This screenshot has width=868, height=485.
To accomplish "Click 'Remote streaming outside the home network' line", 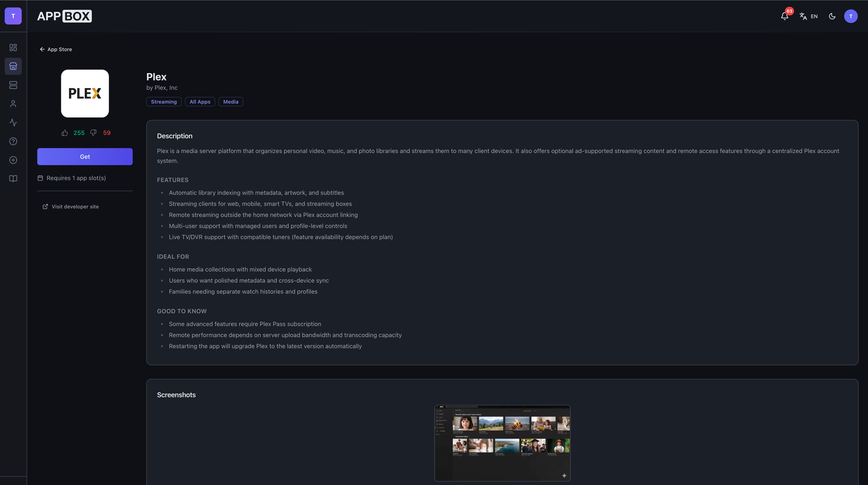I will tap(263, 215).
